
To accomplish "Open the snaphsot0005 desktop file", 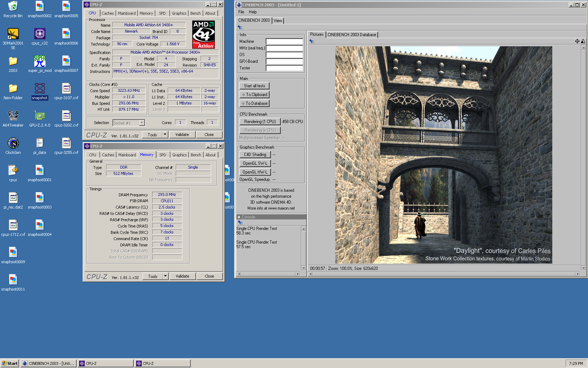I will pos(66,9).
